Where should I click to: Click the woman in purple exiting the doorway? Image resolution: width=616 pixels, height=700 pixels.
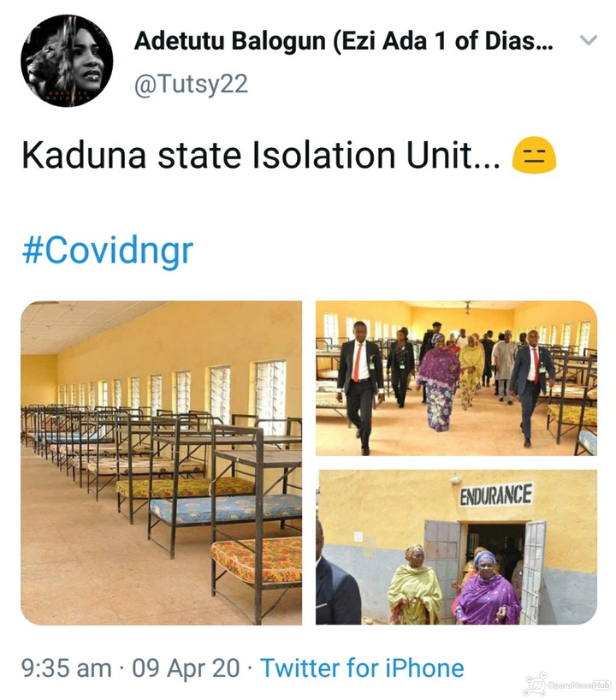488,589
